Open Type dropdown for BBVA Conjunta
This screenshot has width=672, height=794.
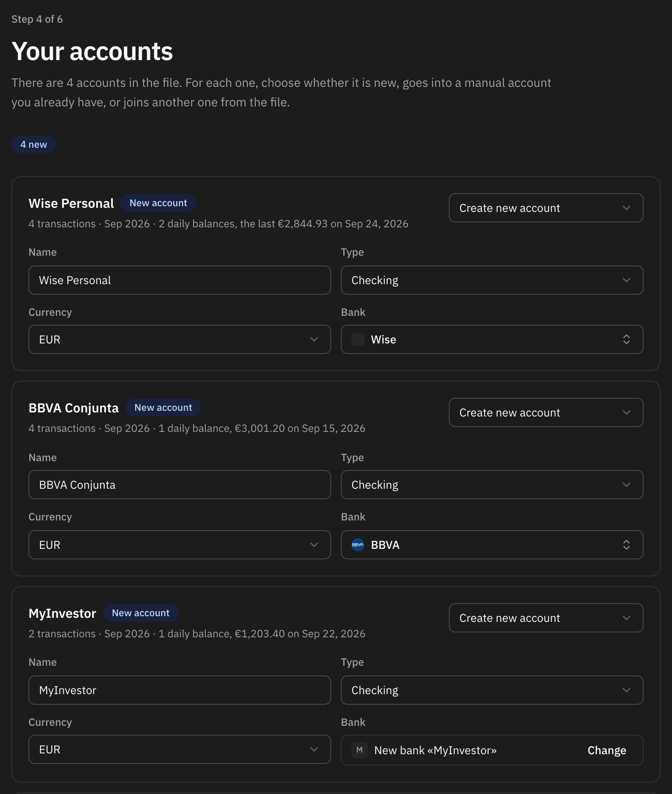492,485
